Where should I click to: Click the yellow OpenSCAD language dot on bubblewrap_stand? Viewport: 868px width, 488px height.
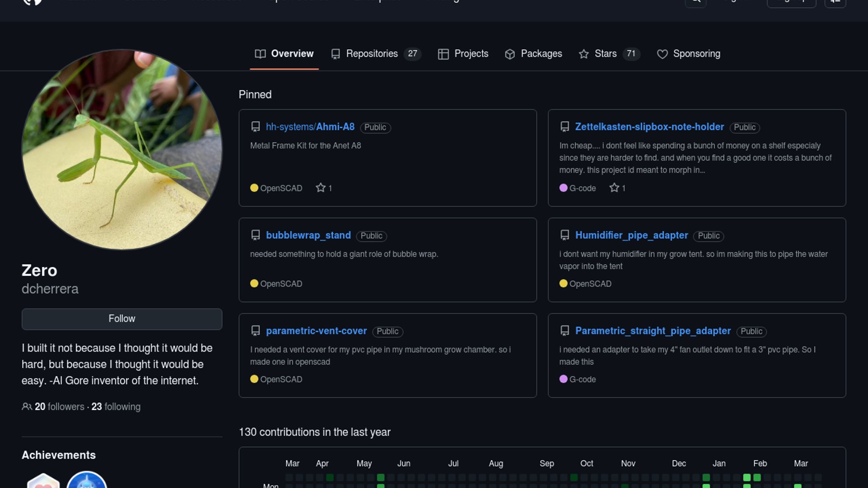pos(254,283)
